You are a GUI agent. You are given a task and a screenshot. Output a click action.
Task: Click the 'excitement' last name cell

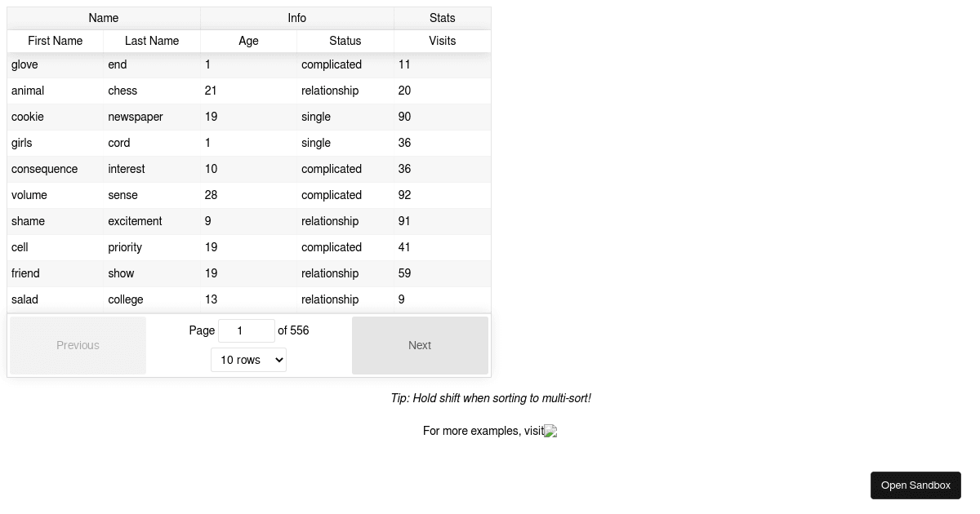coord(135,221)
